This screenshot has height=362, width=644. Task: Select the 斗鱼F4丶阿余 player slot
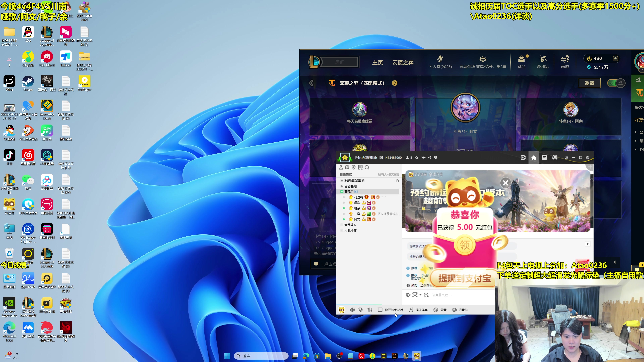[571, 117]
